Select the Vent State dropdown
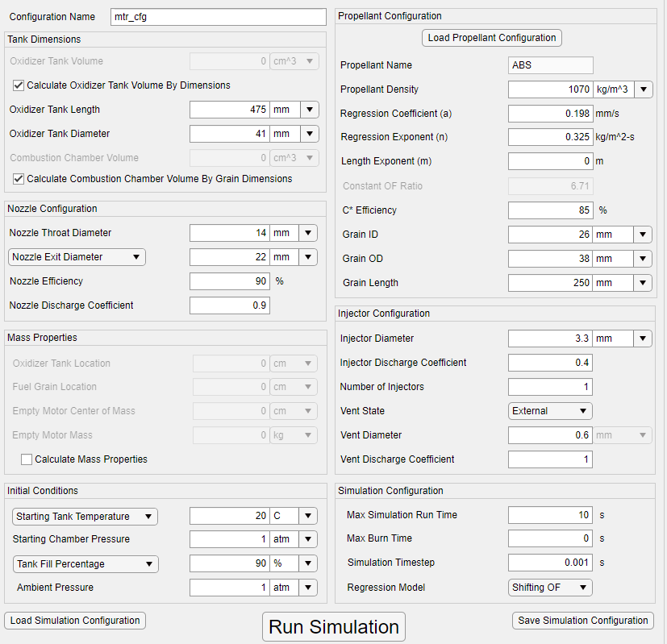The width and height of the screenshot is (667, 644). [x=550, y=411]
